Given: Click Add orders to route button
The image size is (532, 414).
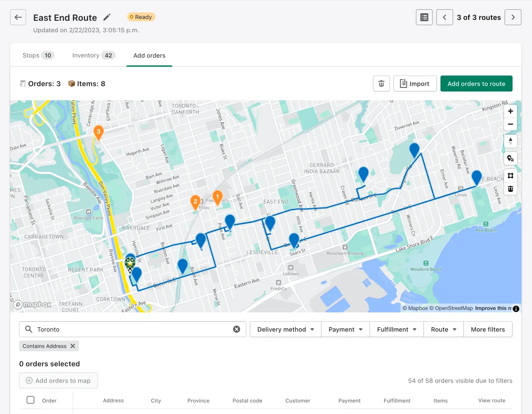Looking at the screenshot, I should click(476, 84).
